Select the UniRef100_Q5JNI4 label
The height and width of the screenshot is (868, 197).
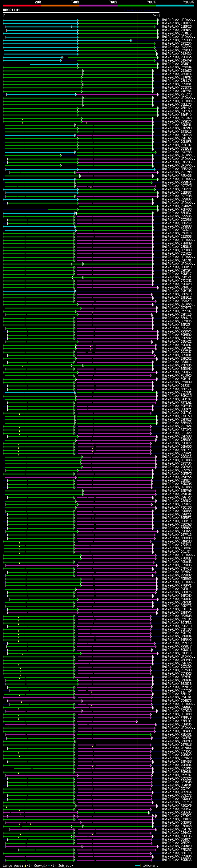pos(177,64)
